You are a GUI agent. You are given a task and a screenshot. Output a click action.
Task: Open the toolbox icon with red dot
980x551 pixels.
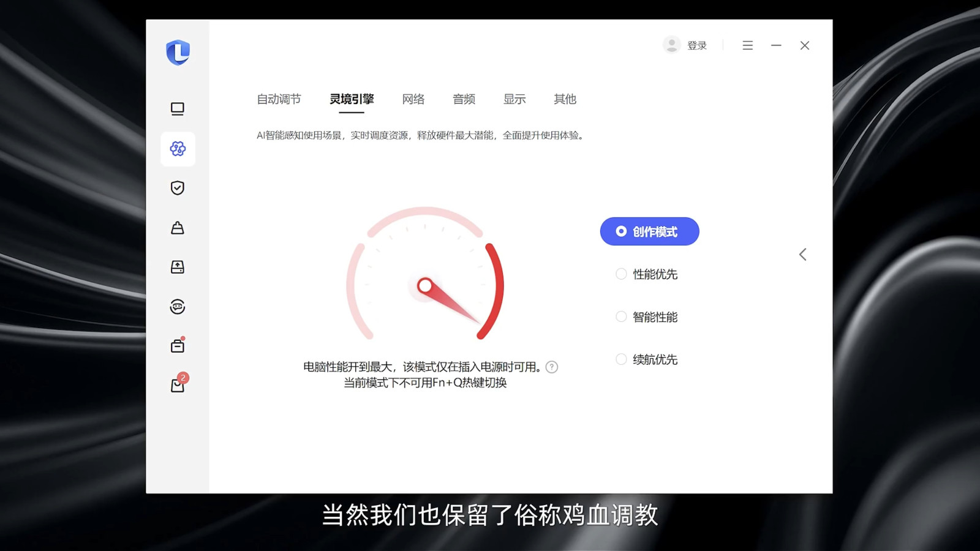tap(178, 347)
